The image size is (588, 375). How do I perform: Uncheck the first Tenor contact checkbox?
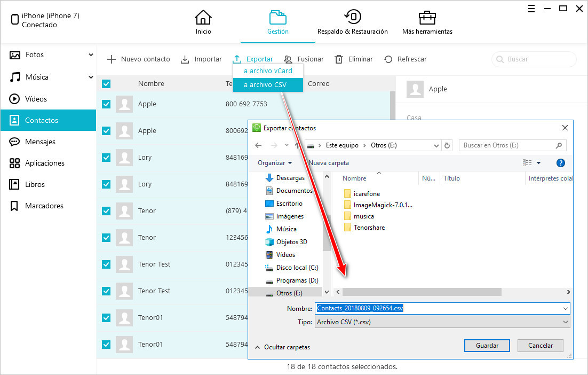coord(106,210)
